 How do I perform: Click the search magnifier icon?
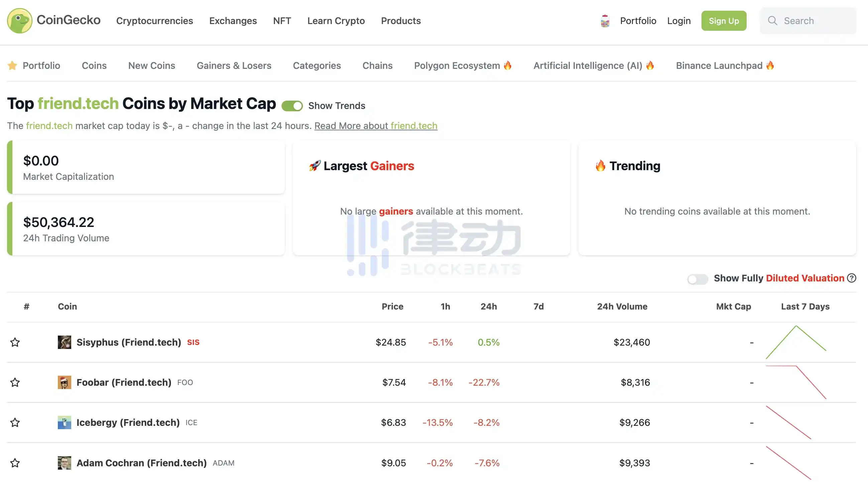coord(772,21)
